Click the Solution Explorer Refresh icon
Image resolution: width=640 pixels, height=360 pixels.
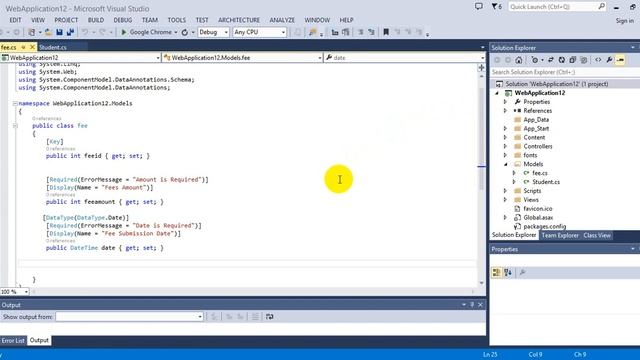click(x=562, y=60)
